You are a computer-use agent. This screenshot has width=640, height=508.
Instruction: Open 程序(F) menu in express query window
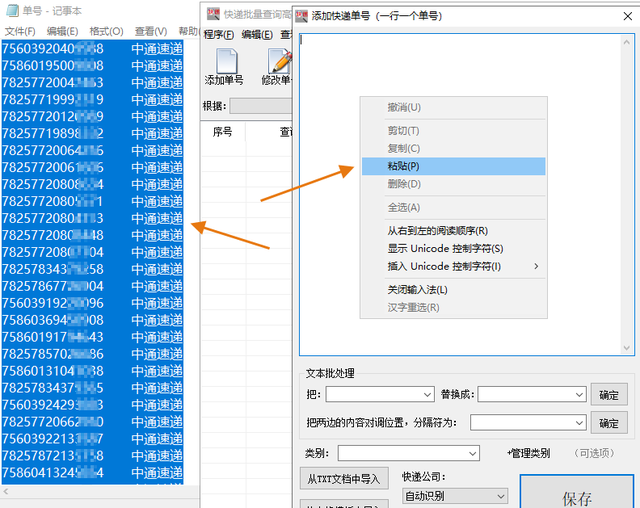(x=219, y=35)
